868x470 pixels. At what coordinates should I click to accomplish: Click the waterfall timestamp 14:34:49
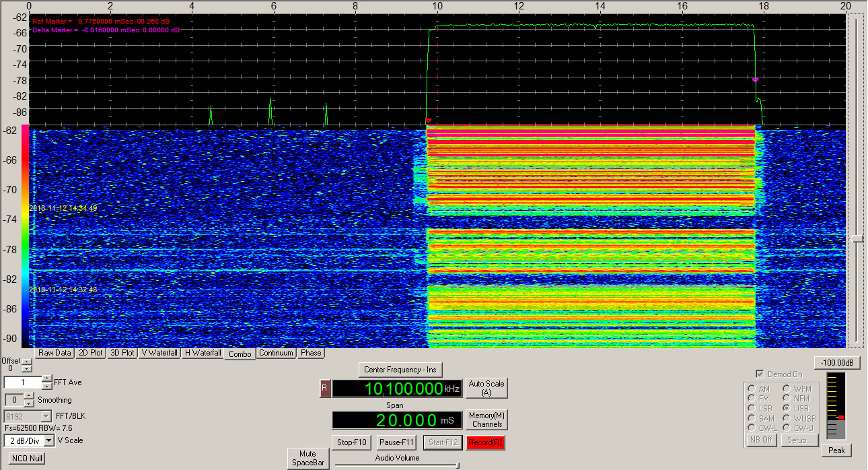(x=64, y=208)
